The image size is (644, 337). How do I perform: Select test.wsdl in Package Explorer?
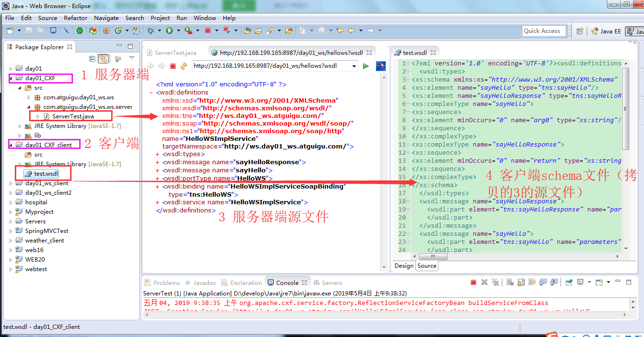[x=46, y=174]
